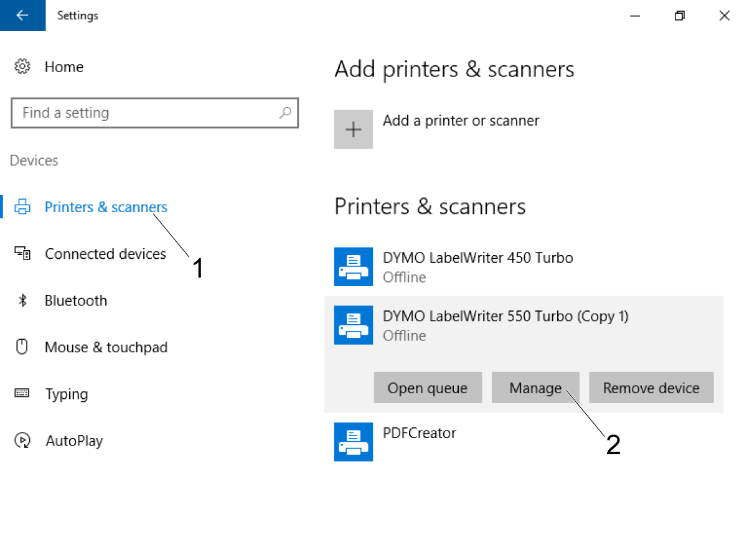Click the search magnifier icon

click(285, 113)
